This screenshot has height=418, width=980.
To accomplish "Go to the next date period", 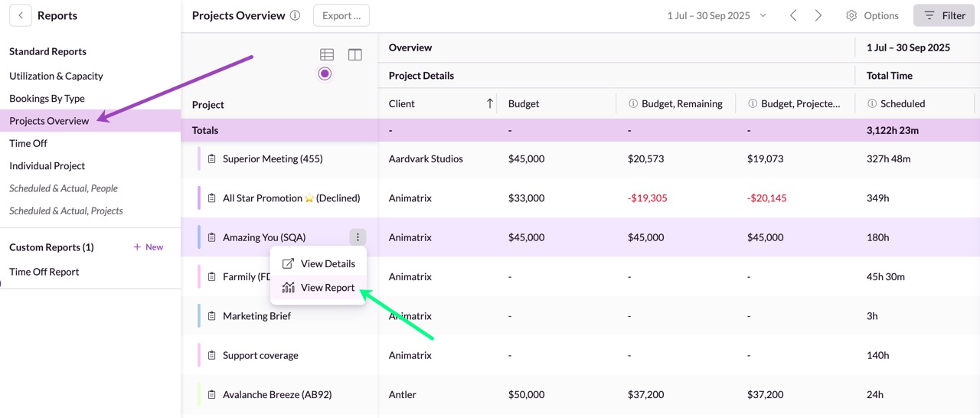I will point(818,15).
